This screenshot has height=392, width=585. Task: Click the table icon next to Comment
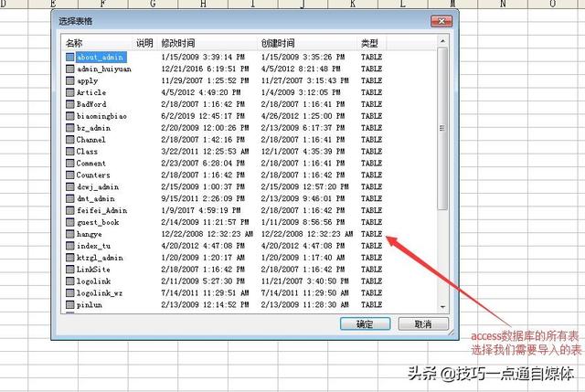pos(69,163)
